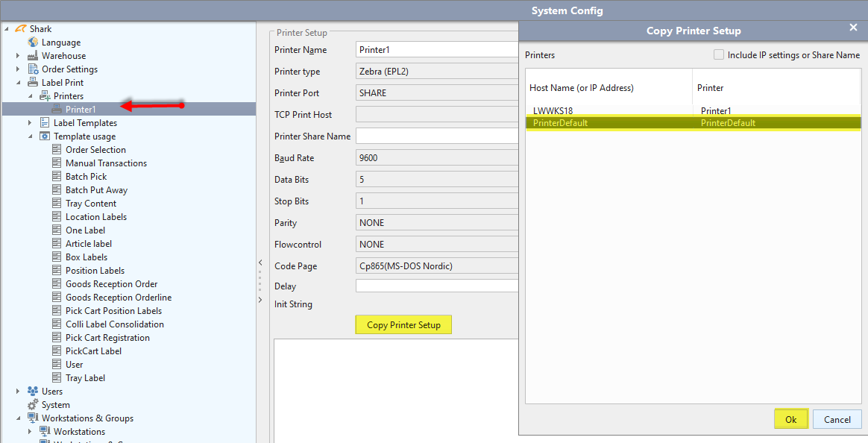Click the Pick Cart Registration icon

(x=57, y=337)
